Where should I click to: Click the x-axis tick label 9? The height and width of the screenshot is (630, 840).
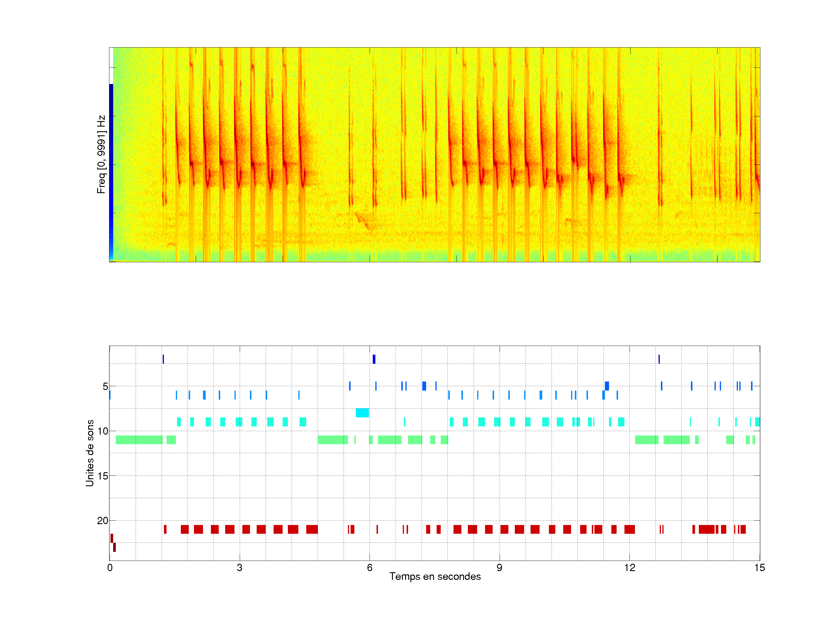pos(499,568)
